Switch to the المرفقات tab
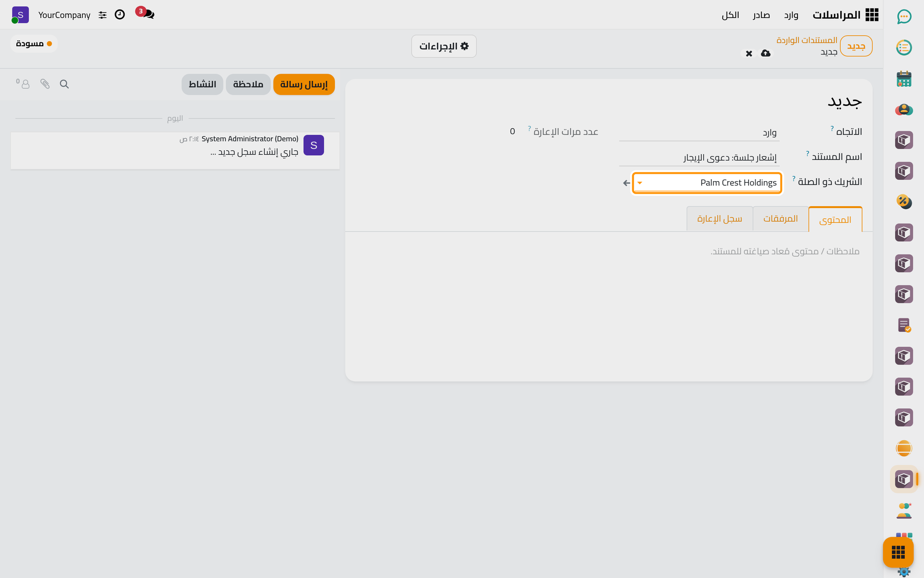The width and height of the screenshot is (924, 578). point(780,219)
